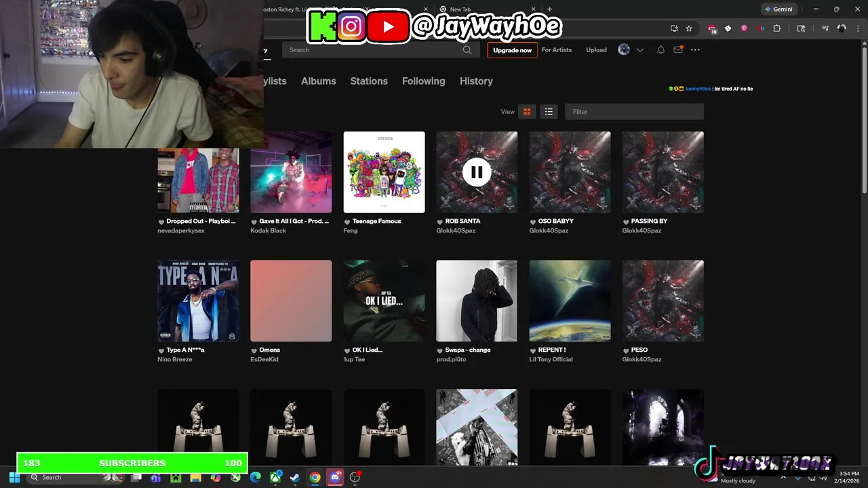
Task: Open Minecraft from the taskbar
Action: coord(176,477)
